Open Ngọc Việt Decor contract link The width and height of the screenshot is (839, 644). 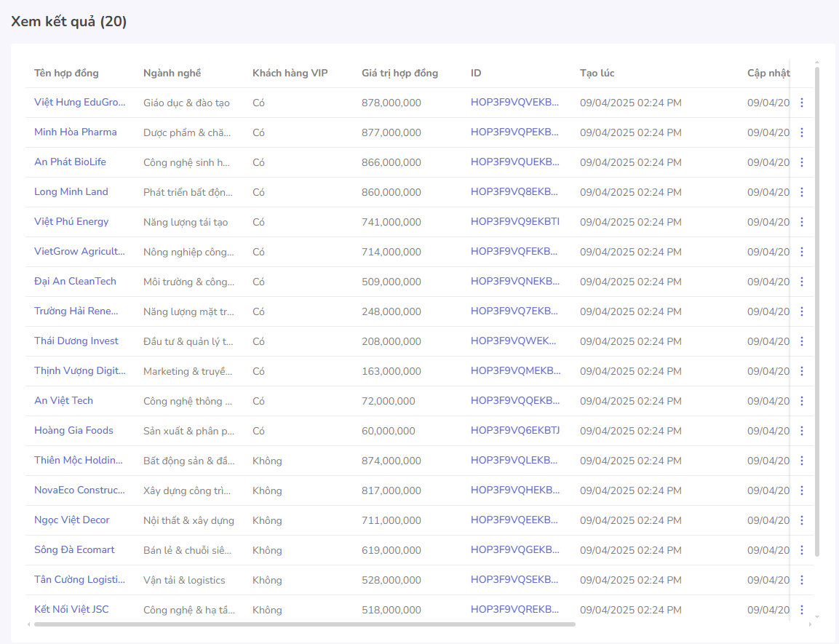pos(72,520)
